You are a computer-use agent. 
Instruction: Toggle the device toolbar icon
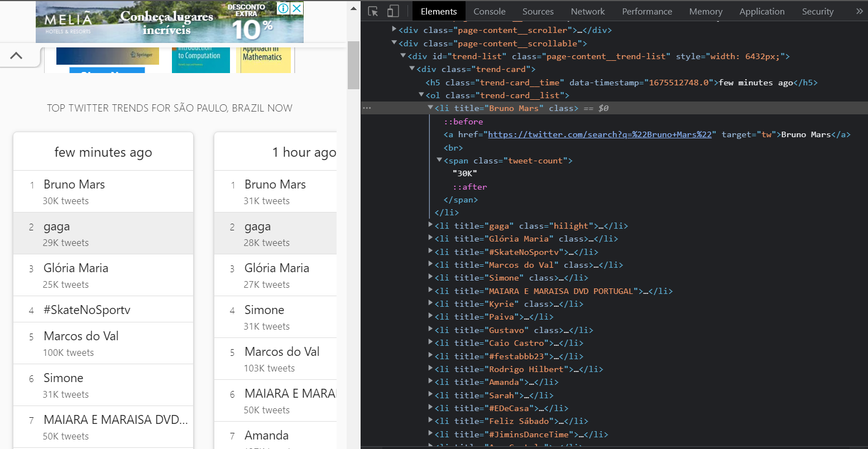[x=393, y=11]
